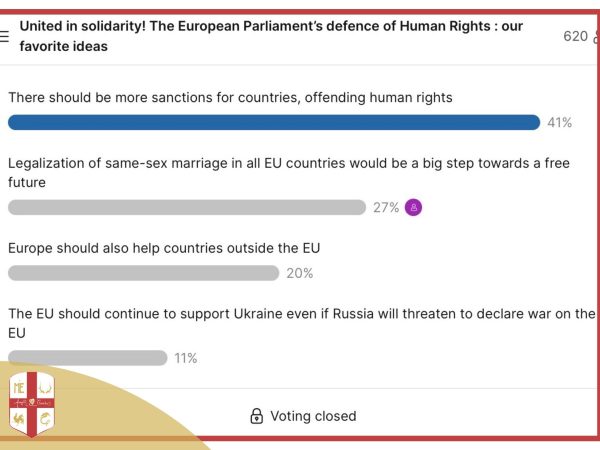
Task: Select the help countries outside EU option
Action: pos(164,248)
